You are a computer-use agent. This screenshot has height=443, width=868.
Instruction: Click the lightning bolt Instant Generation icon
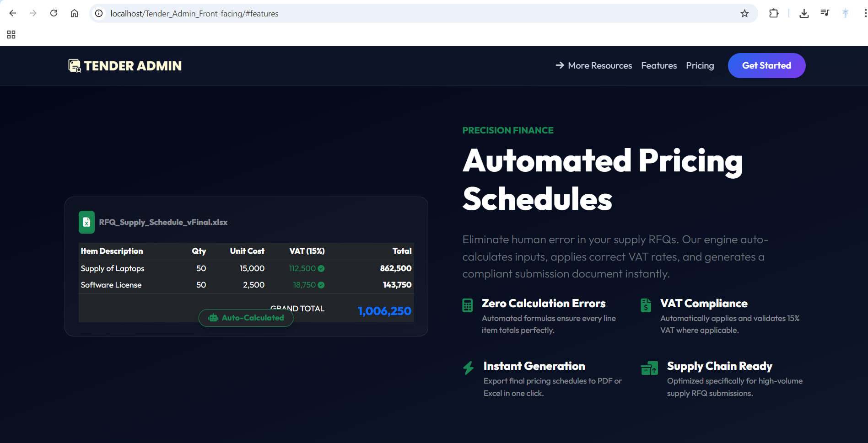tap(468, 368)
